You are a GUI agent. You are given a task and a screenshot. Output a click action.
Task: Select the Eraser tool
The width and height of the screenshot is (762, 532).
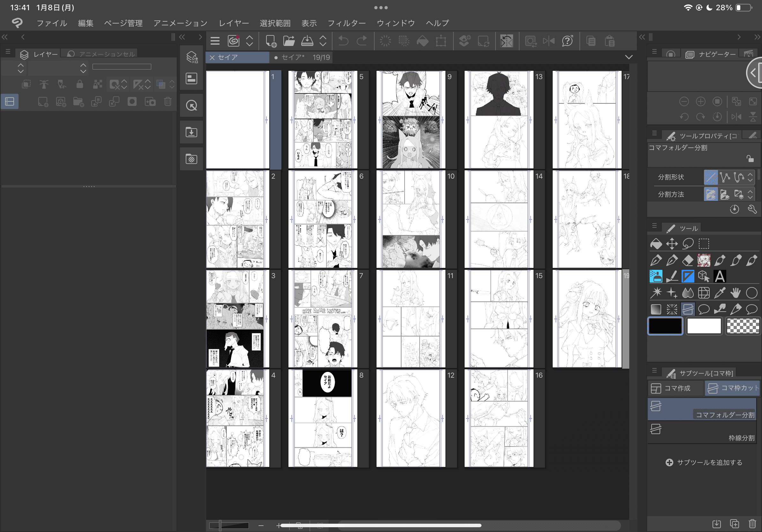[x=687, y=260]
